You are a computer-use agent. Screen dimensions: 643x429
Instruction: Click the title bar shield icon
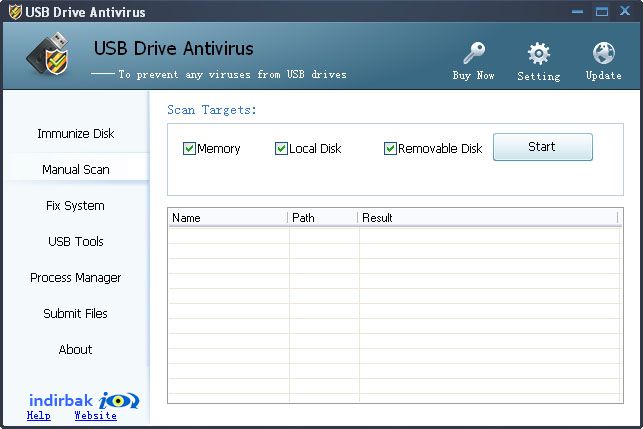[x=15, y=11]
